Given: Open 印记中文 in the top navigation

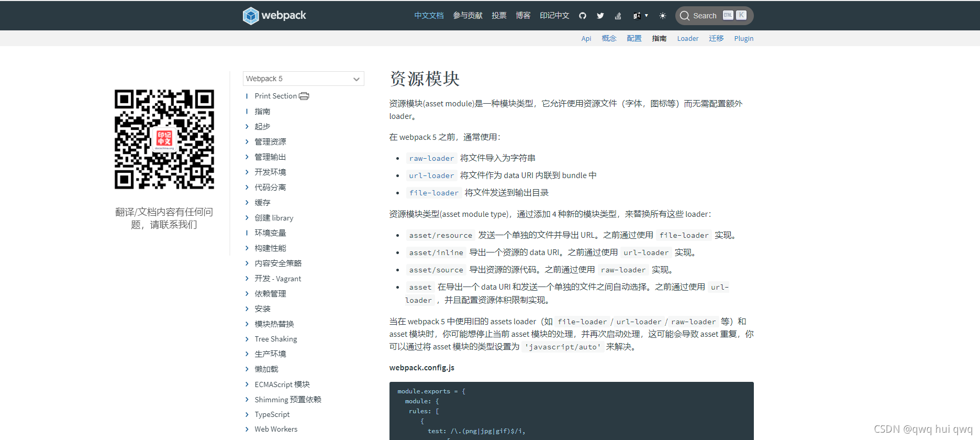Looking at the screenshot, I should (554, 16).
